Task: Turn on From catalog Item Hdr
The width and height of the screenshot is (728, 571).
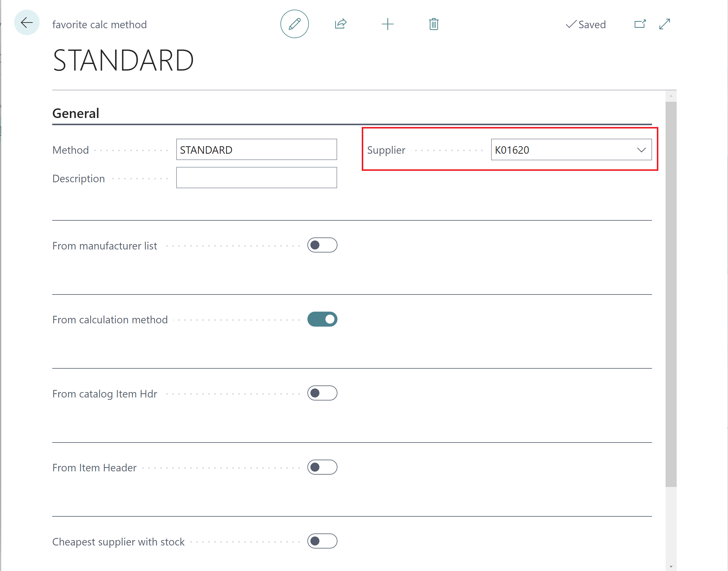Action: click(322, 393)
